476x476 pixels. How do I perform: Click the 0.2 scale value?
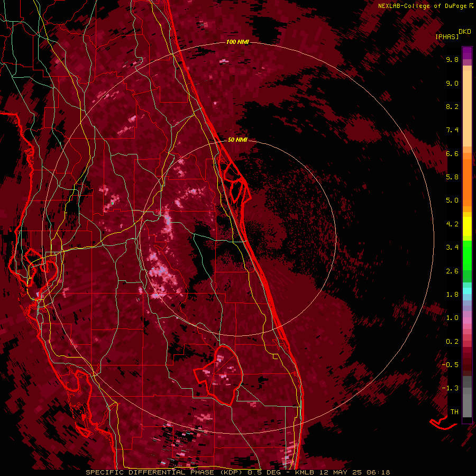click(x=452, y=342)
